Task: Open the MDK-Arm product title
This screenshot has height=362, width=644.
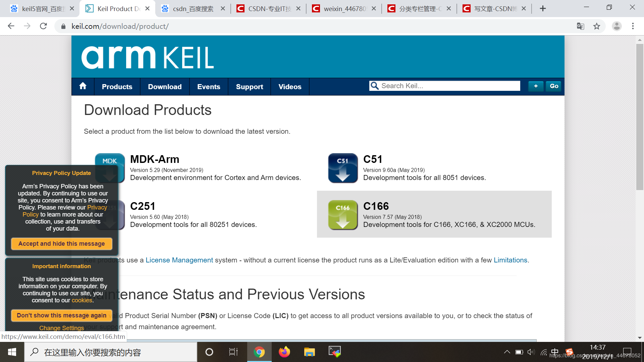Action: point(155,159)
